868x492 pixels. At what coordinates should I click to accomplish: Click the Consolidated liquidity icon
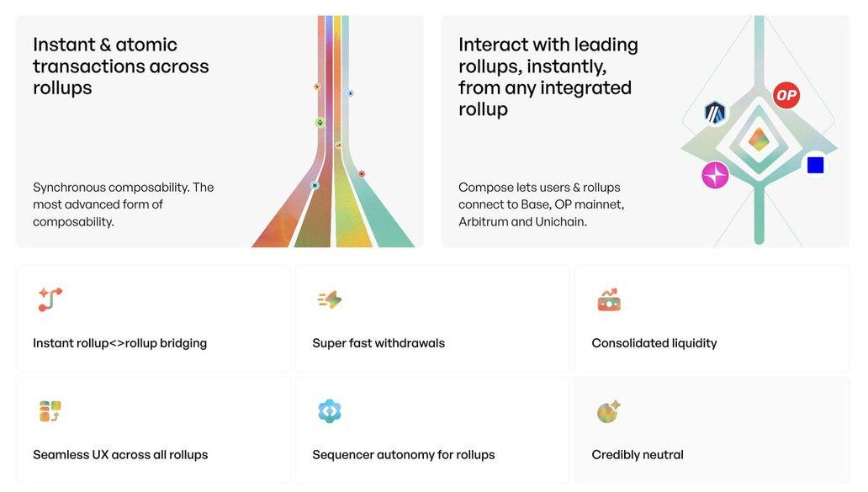pos(609,299)
